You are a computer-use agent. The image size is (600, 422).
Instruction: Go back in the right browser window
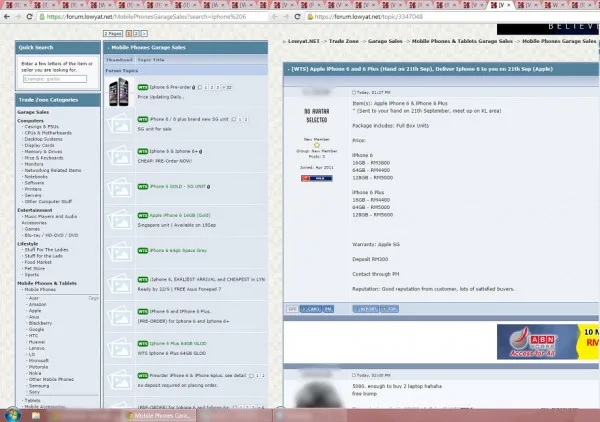click(275, 17)
